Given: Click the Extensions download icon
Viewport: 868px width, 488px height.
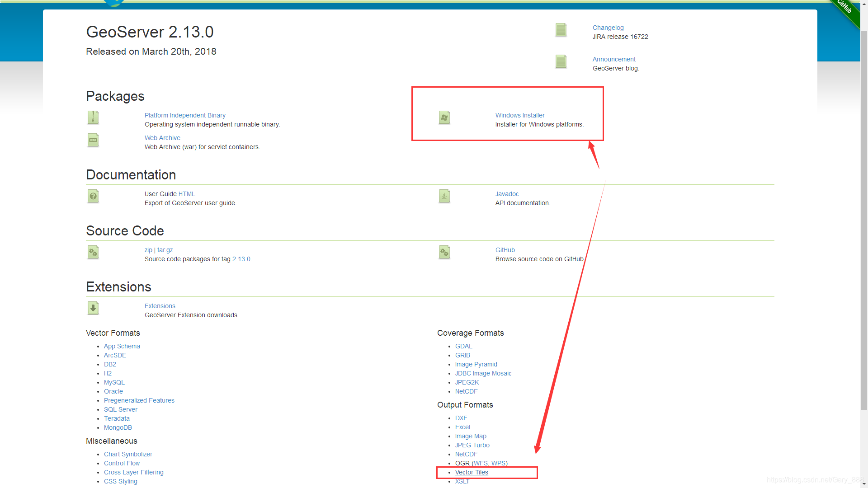Looking at the screenshot, I should [93, 307].
